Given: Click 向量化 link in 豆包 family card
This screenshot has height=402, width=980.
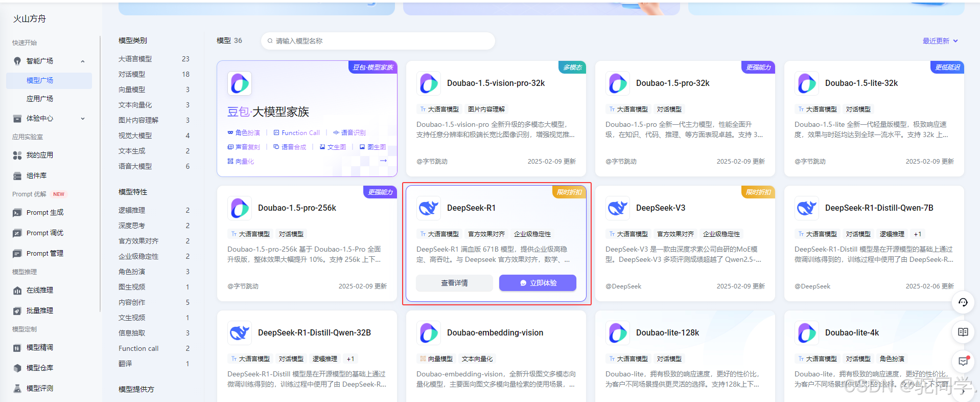Looking at the screenshot, I should 241,161.
